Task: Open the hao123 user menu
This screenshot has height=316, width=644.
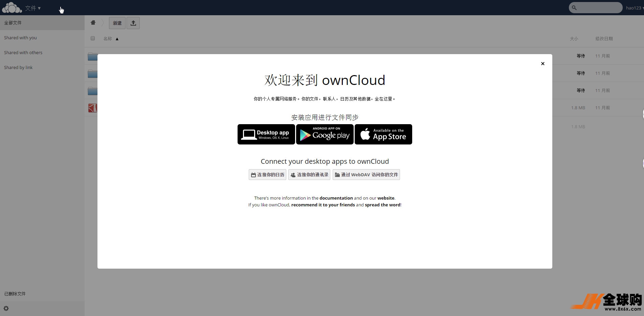Action: point(635,8)
